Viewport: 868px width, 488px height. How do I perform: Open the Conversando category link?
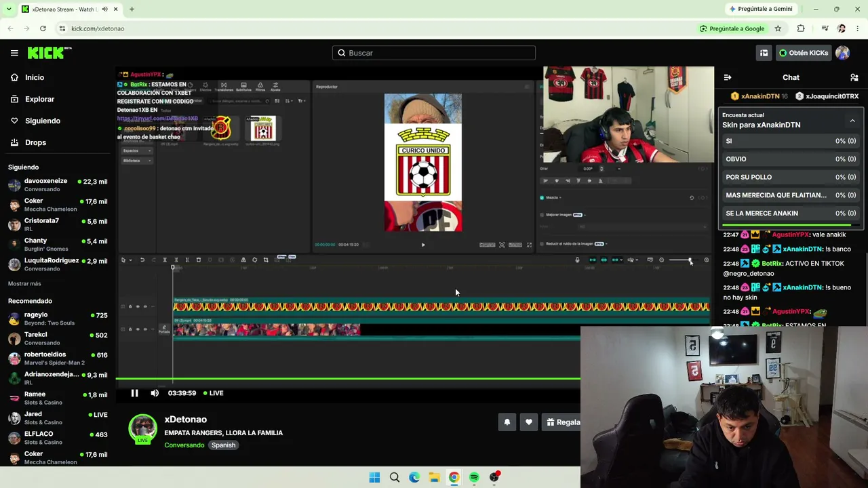click(x=184, y=445)
